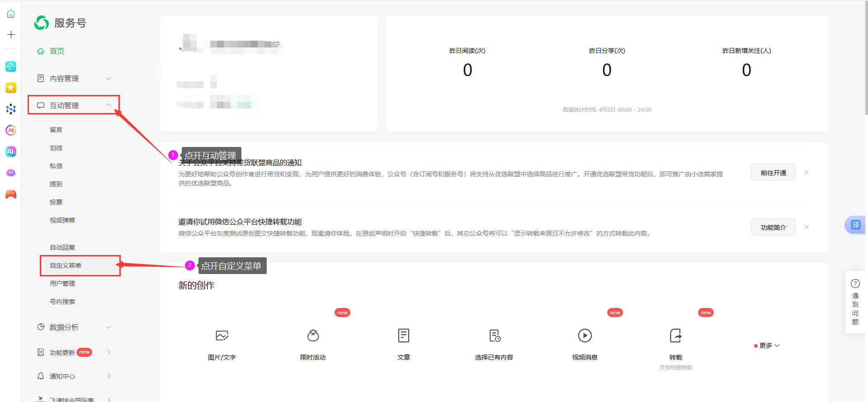The image size is (868, 402).
Task: Open 视频消息 play icon
Action: click(585, 336)
